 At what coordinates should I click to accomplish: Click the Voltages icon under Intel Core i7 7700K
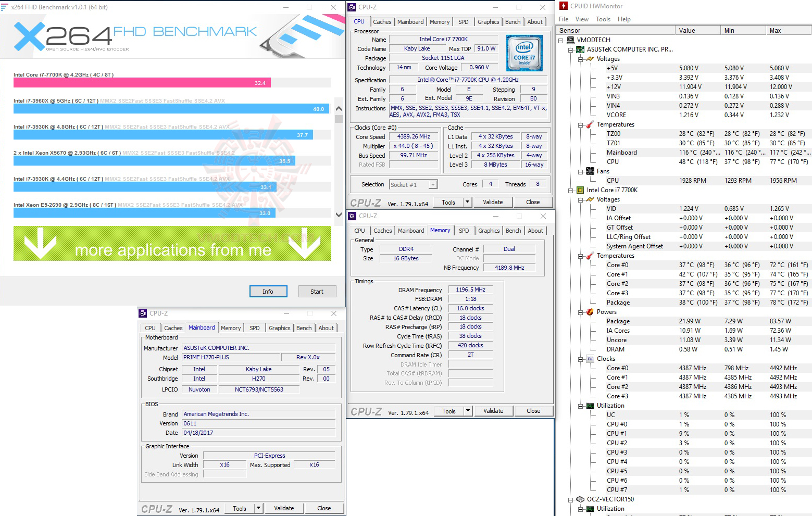tap(590, 199)
